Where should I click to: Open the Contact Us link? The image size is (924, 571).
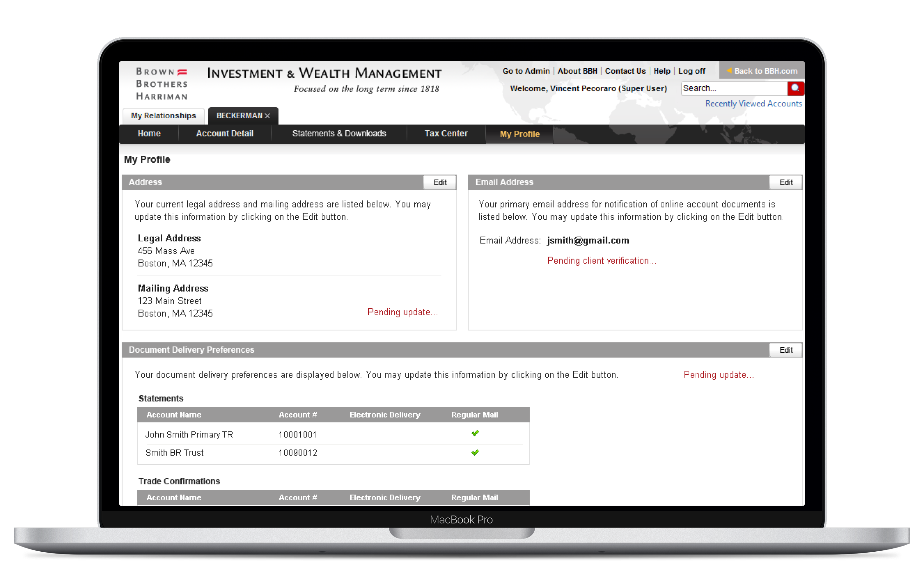(x=625, y=71)
